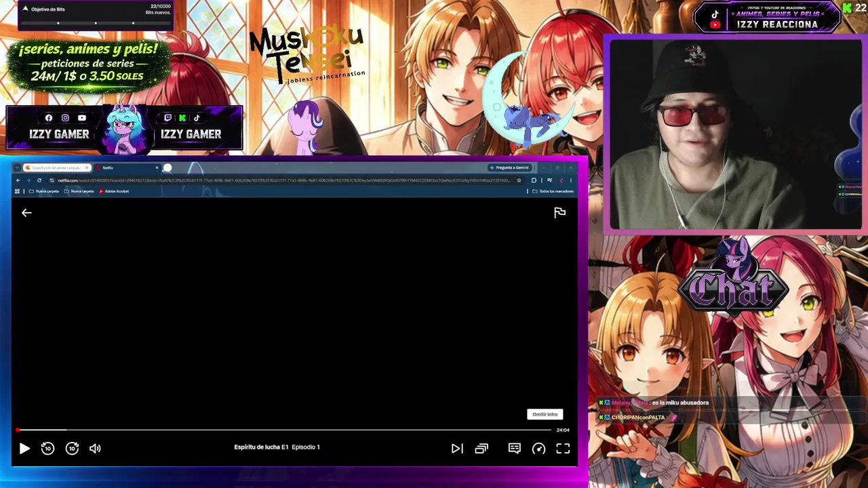Toggle fullscreen in the Netflix player
The height and width of the screenshot is (488, 868).
(x=563, y=448)
